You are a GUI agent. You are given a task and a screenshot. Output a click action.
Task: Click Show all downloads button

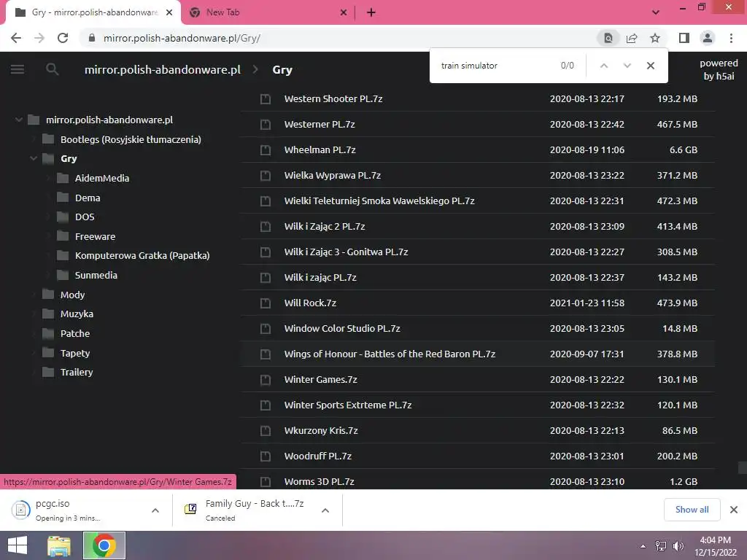click(692, 510)
